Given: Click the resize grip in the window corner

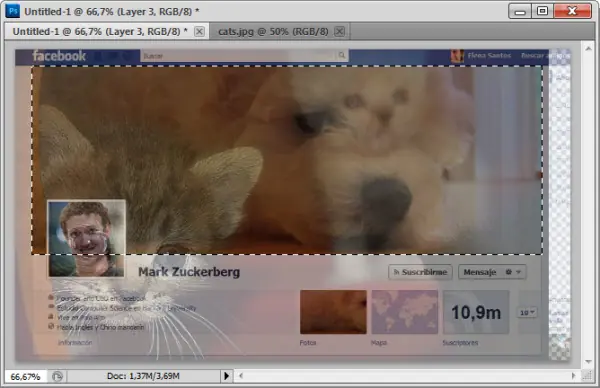Looking at the screenshot, I should tap(588, 376).
